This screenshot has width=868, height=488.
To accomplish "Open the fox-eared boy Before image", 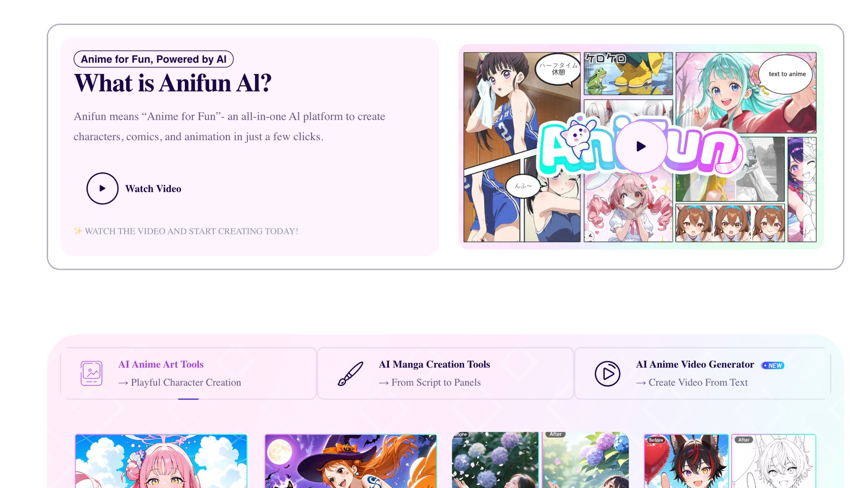I will click(x=686, y=461).
